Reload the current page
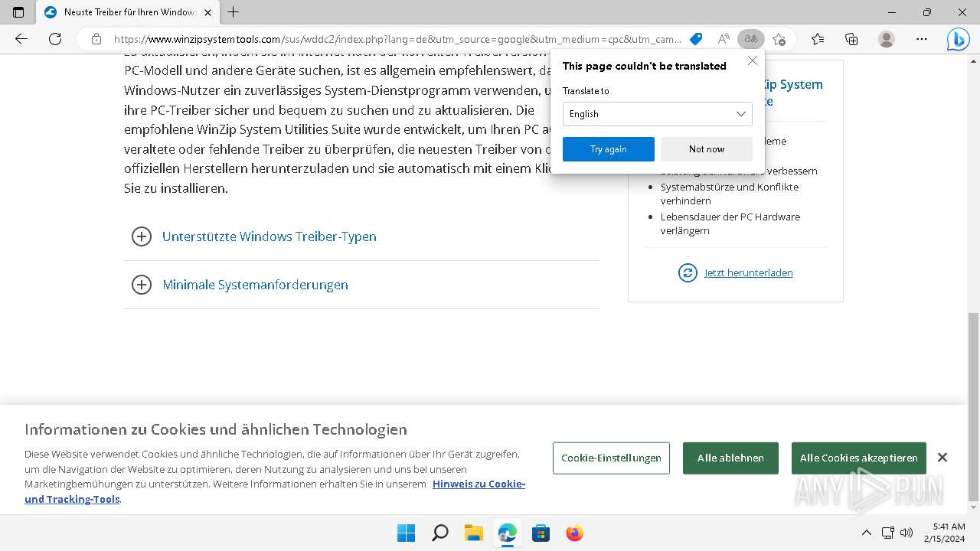This screenshot has height=551, width=980. click(55, 39)
